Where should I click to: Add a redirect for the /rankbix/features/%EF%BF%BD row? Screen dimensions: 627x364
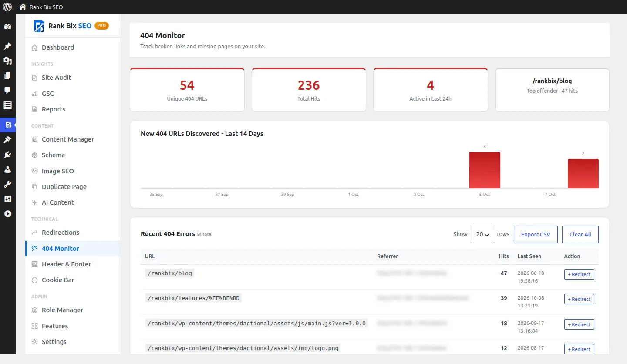[579, 299]
